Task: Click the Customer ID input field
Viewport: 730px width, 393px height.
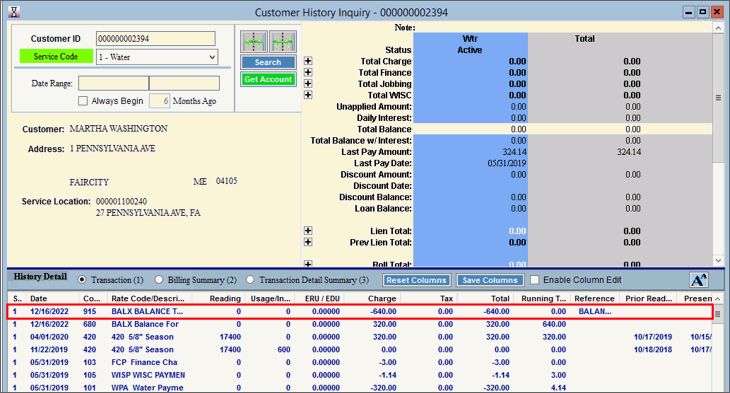Action: (156, 39)
